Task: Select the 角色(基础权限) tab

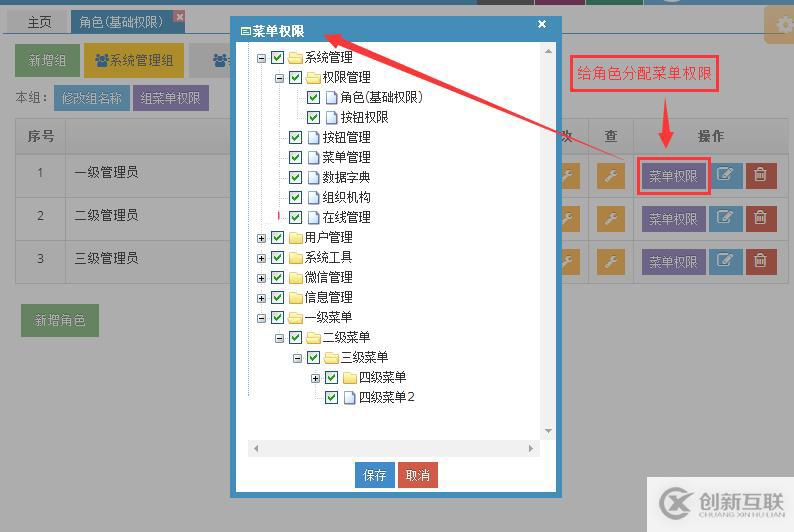Action: (x=122, y=22)
